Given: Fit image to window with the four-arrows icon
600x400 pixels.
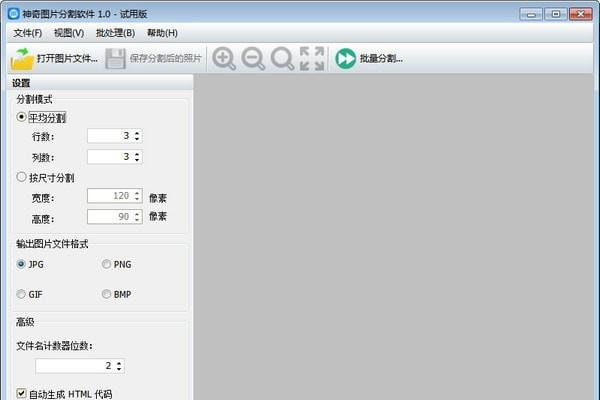Looking at the screenshot, I should pos(312,59).
